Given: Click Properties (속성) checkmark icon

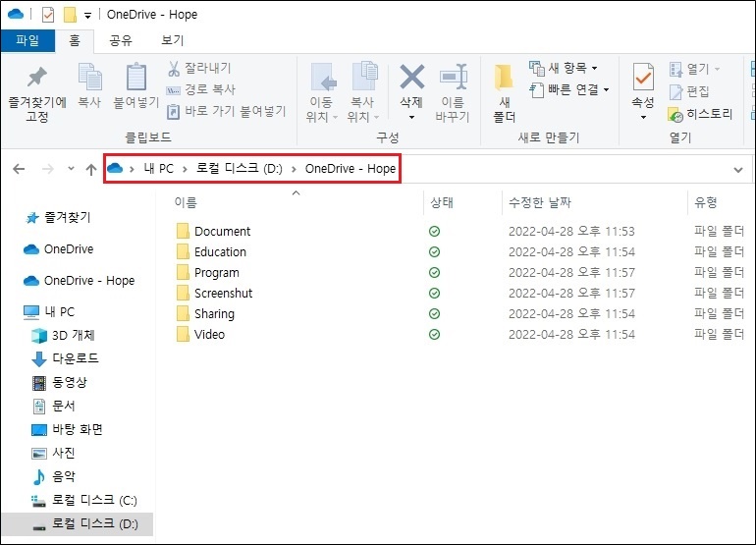Looking at the screenshot, I should point(643,78).
